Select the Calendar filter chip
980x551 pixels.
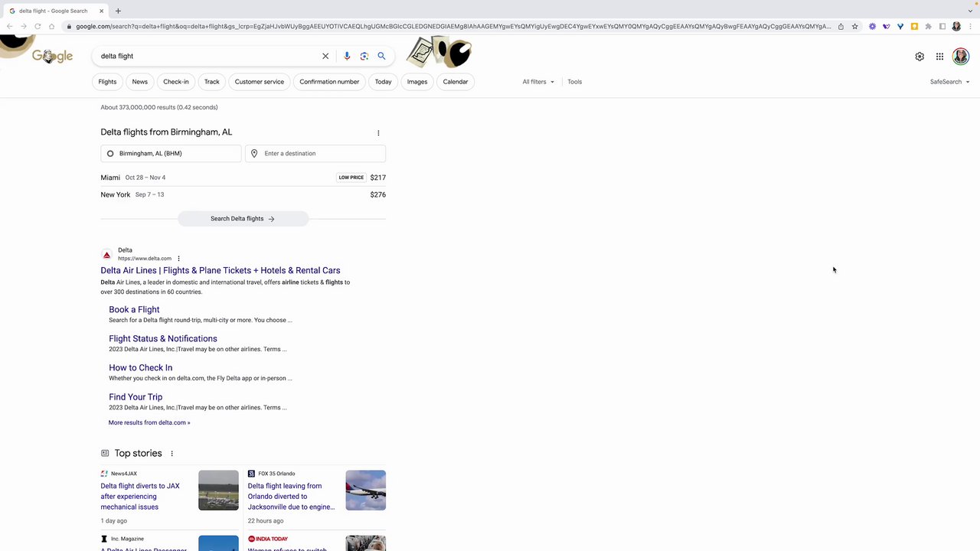click(456, 82)
